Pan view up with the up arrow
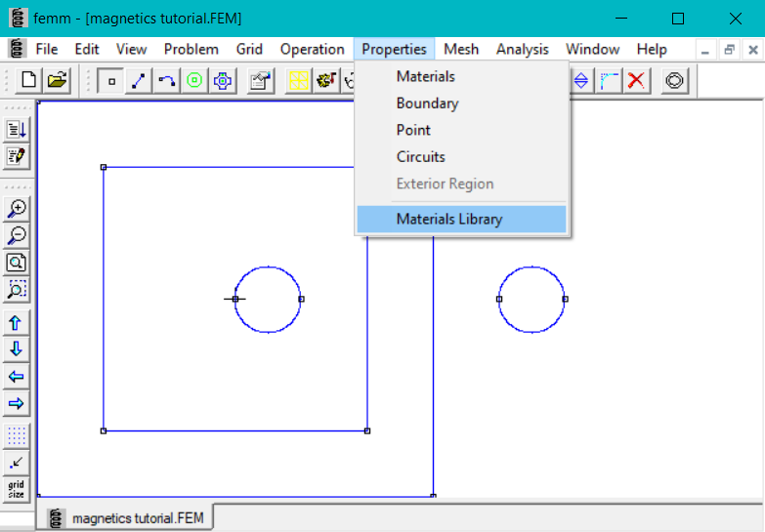 [17, 323]
